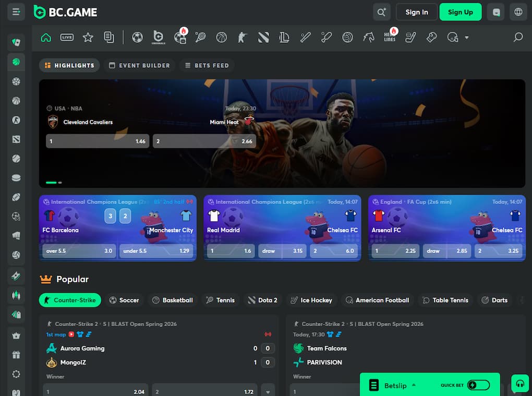
Task: Select the Basketball icon in the sports bar
Action: click(x=222, y=38)
